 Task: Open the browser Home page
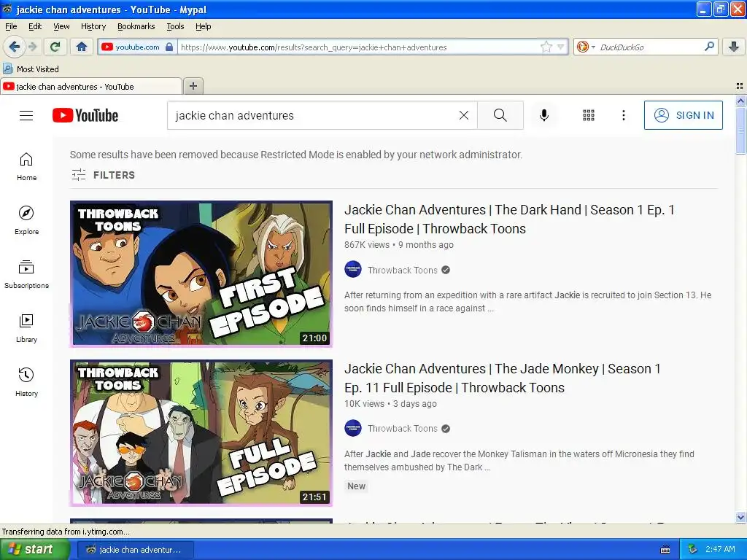click(x=82, y=47)
